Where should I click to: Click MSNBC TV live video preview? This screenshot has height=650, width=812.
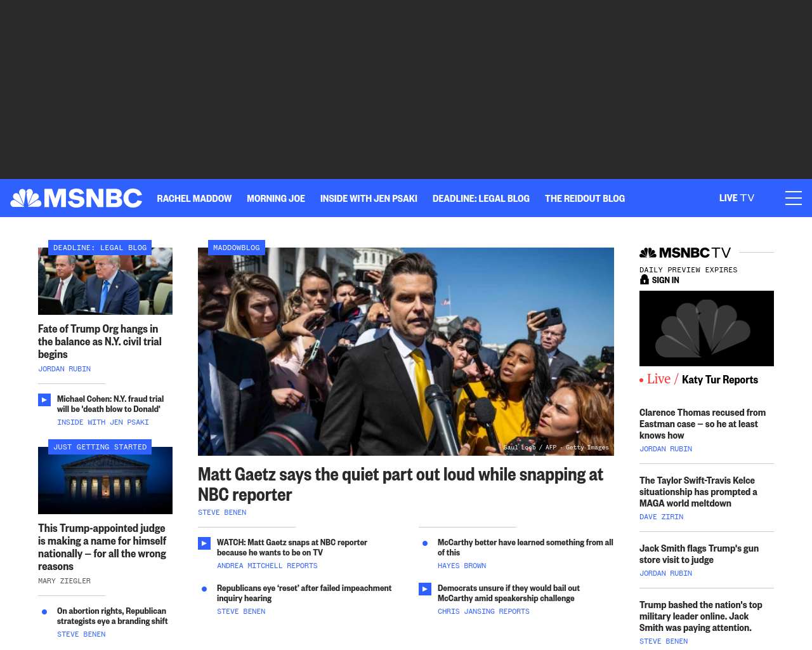[707, 328]
